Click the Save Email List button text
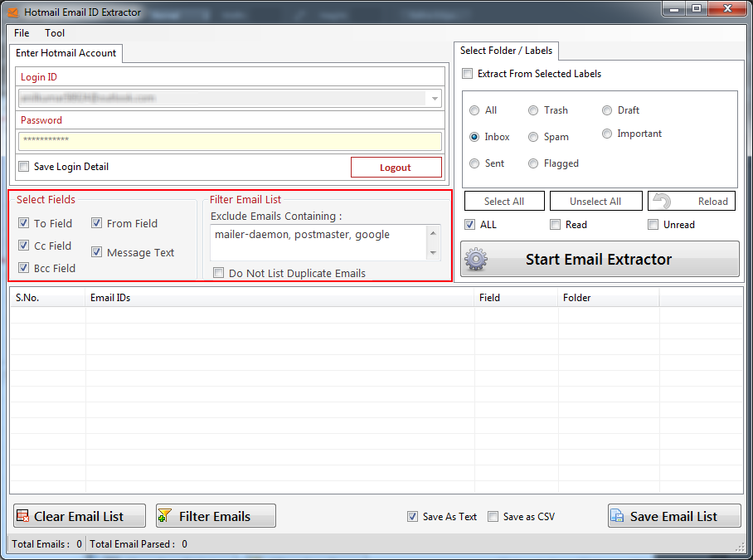Screen dimensions: 753x560 tap(673, 516)
